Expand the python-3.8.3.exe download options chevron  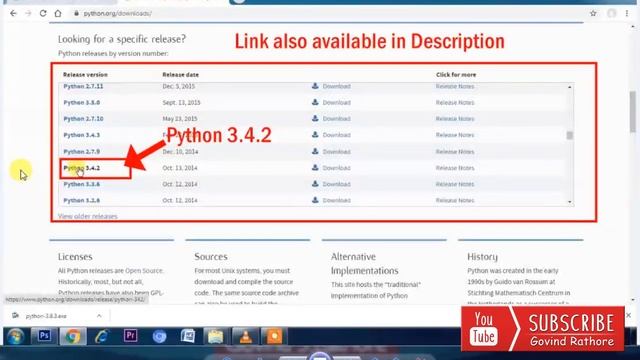tap(99, 316)
